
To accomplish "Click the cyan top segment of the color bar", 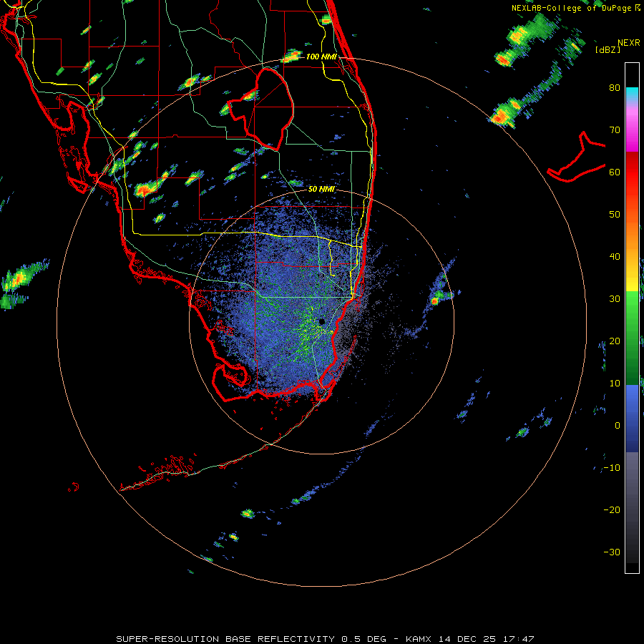I will [632, 94].
